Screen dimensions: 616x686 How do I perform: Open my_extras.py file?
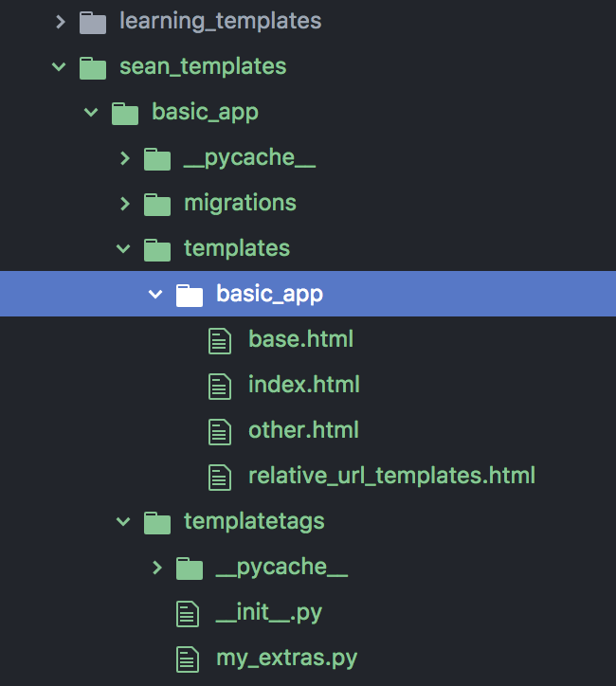286,657
